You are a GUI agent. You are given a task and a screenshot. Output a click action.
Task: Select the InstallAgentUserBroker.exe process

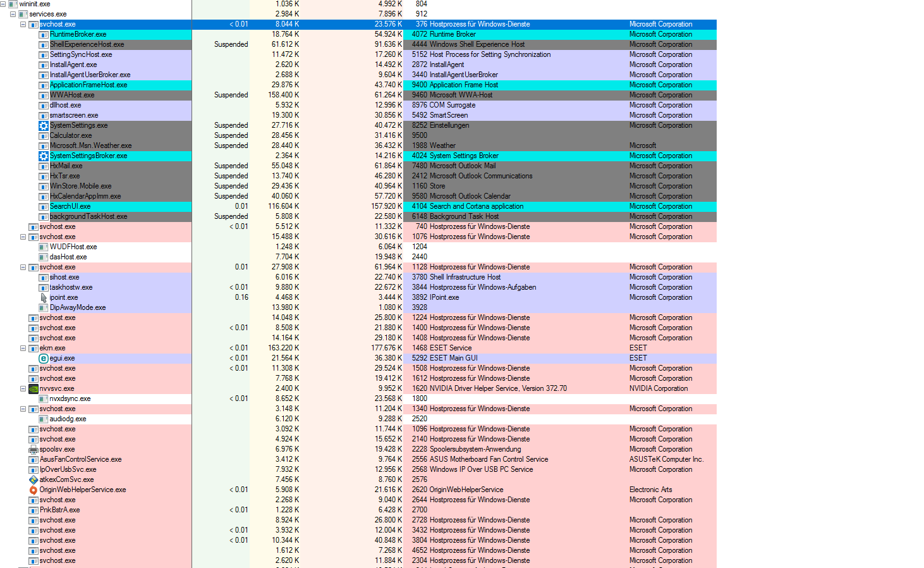click(90, 75)
